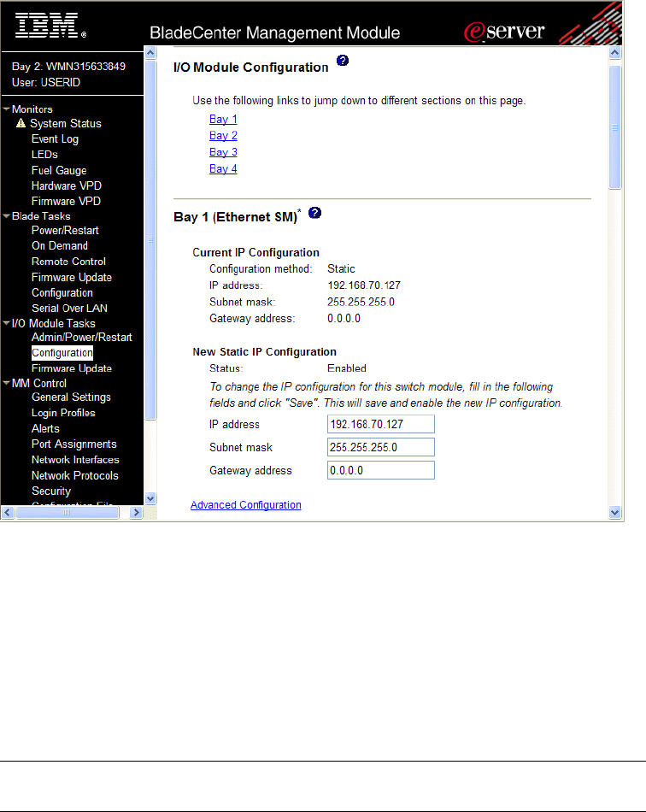Click the Subnet mask input field
The height and width of the screenshot is (812, 646).
(381, 447)
